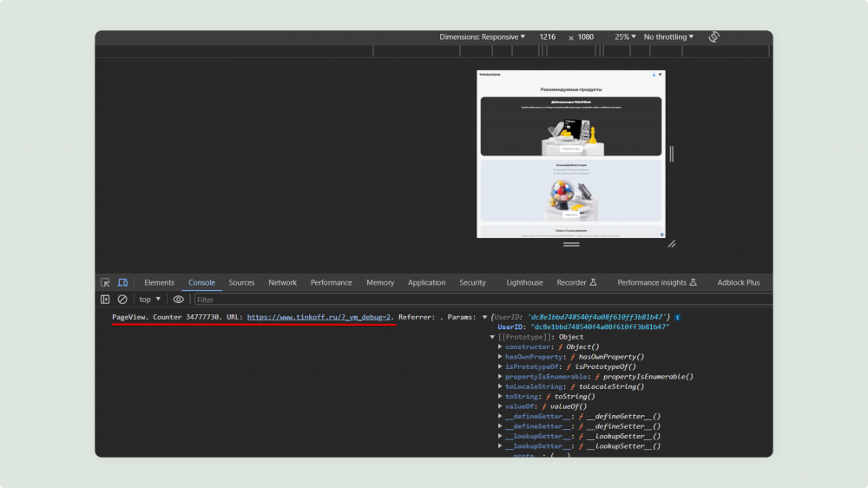Open the Dimensions: Responsive dropdown
This screenshot has height=488, width=868.
482,36
